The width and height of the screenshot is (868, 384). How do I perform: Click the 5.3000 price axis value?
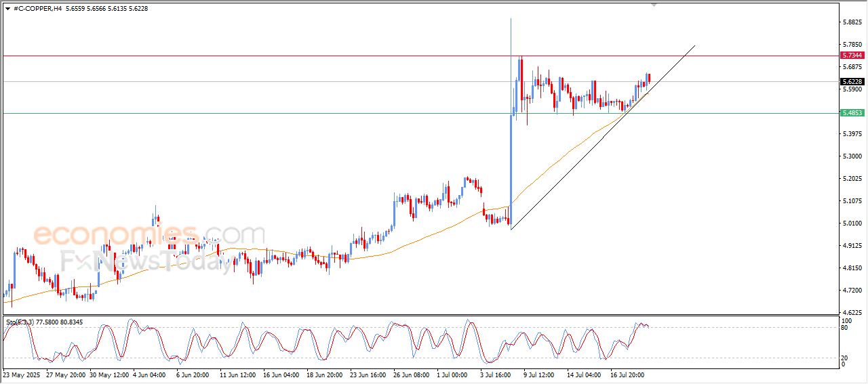(852, 156)
